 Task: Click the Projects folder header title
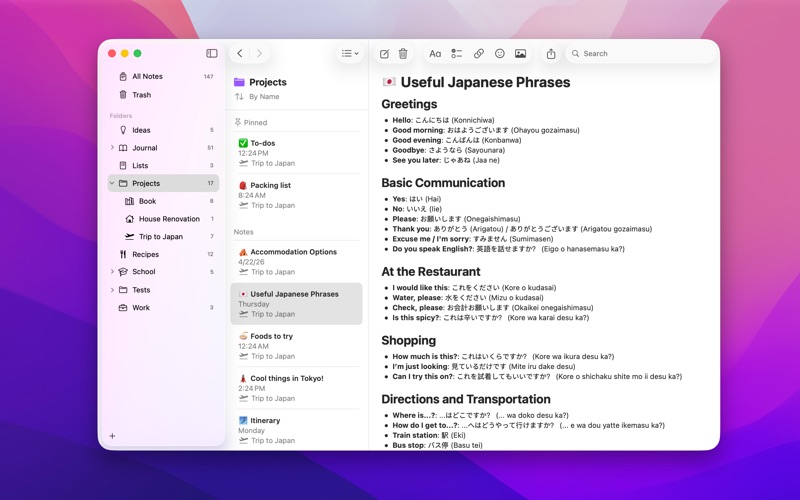(268, 82)
